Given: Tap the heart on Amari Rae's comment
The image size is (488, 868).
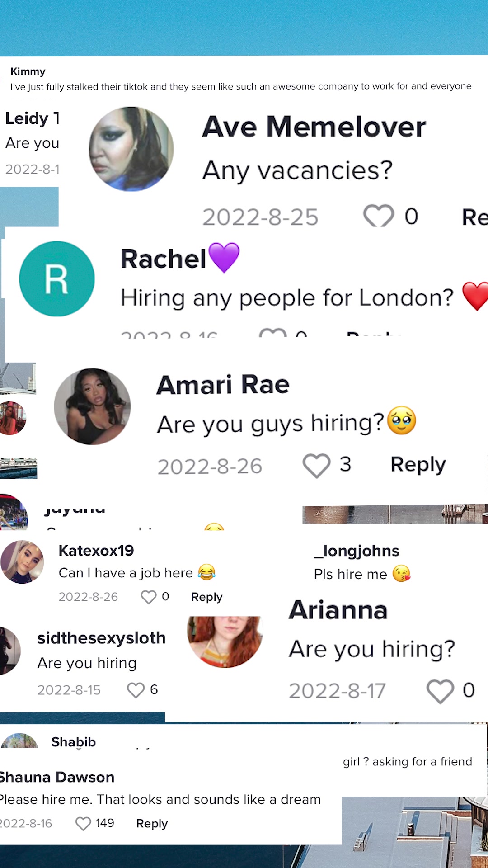Looking at the screenshot, I should tap(316, 465).
